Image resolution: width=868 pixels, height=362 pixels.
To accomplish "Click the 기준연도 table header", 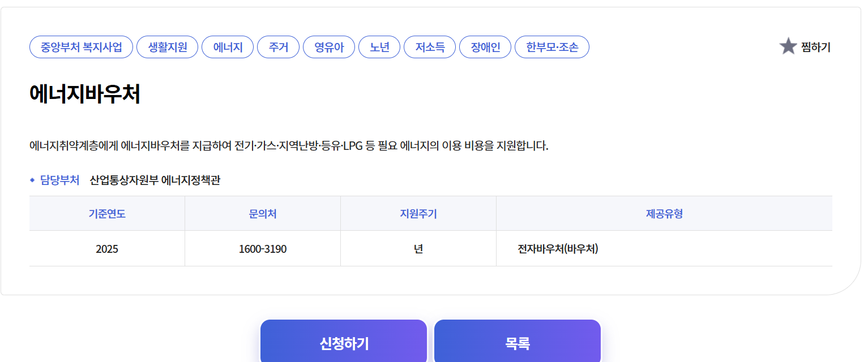I will click(x=106, y=213).
